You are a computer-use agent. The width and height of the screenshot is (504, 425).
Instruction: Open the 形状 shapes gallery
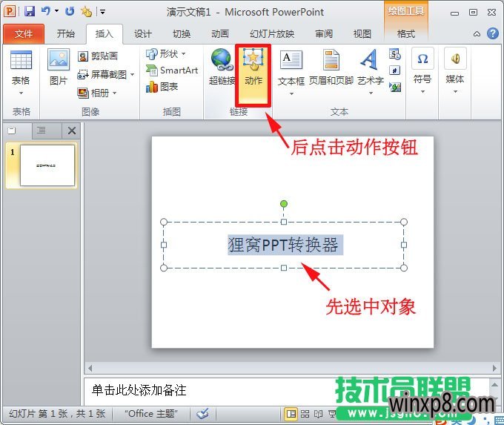[166, 53]
